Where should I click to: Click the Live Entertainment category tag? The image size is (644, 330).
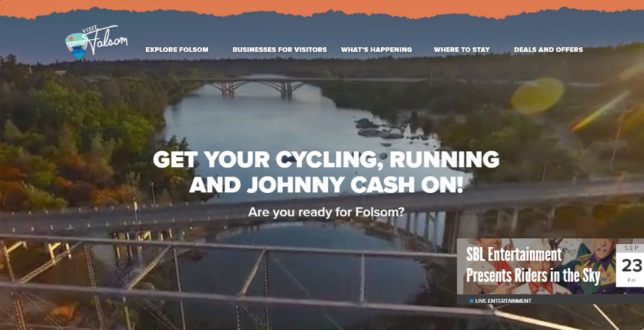point(502,301)
